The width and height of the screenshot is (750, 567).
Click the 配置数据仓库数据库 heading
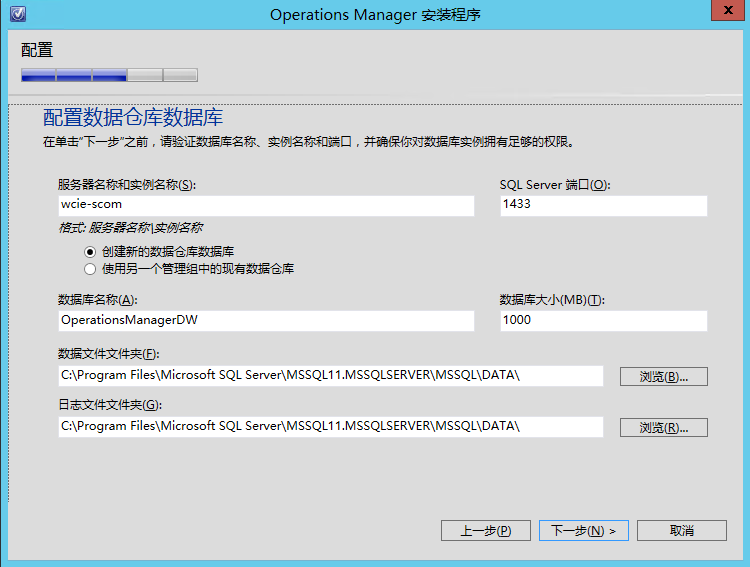[x=133, y=118]
